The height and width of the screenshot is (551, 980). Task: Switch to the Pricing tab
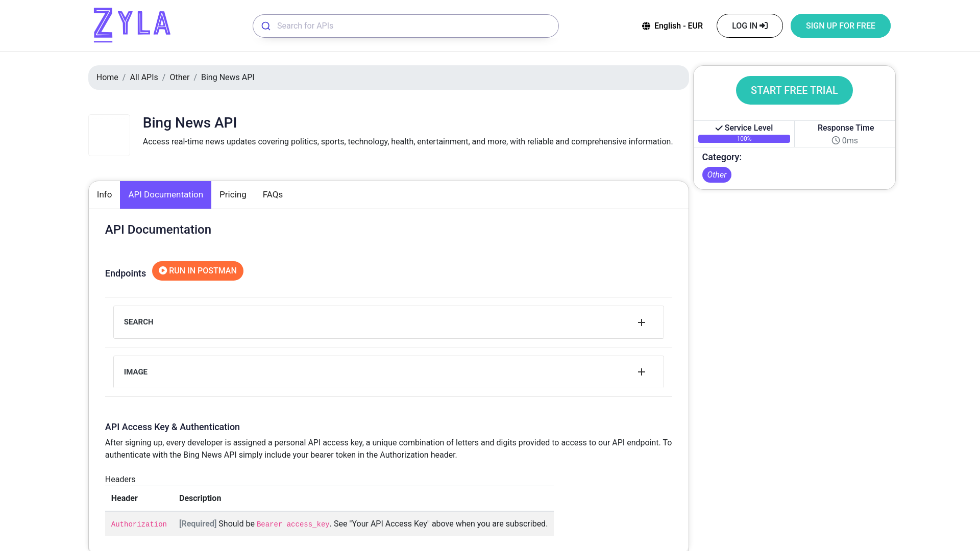point(233,195)
